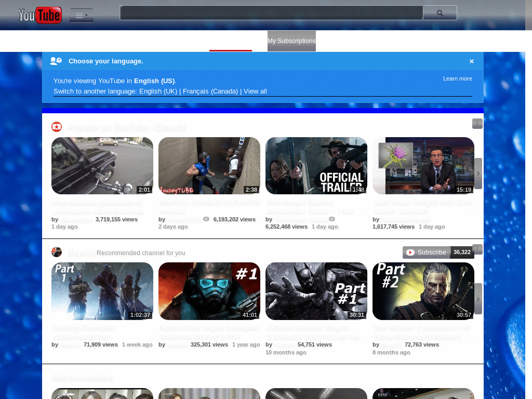Image resolution: width=532 pixels, height=399 pixels.
Task: Play the Batman Arkham Origins Part #1 thumbnail
Action: point(316,291)
